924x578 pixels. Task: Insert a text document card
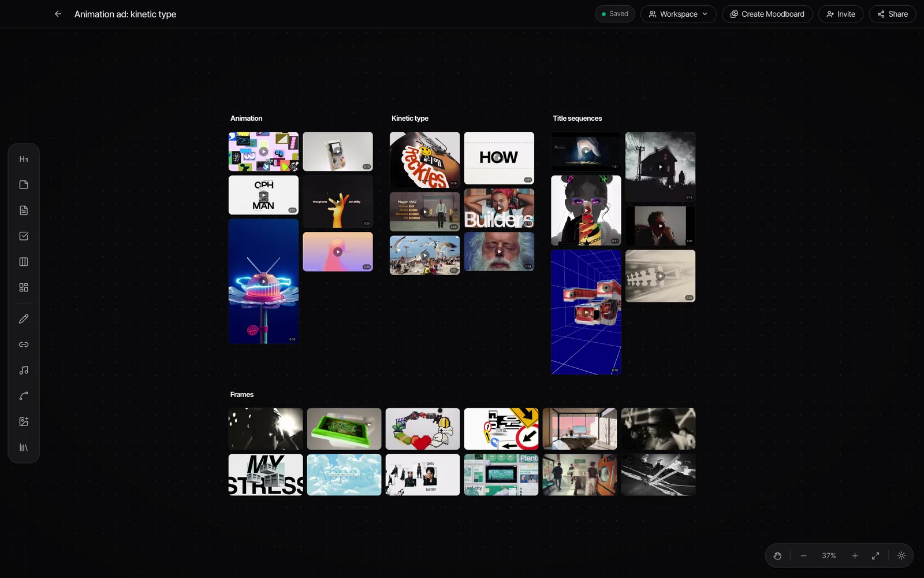pyautogui.click(x=24, y=210)
